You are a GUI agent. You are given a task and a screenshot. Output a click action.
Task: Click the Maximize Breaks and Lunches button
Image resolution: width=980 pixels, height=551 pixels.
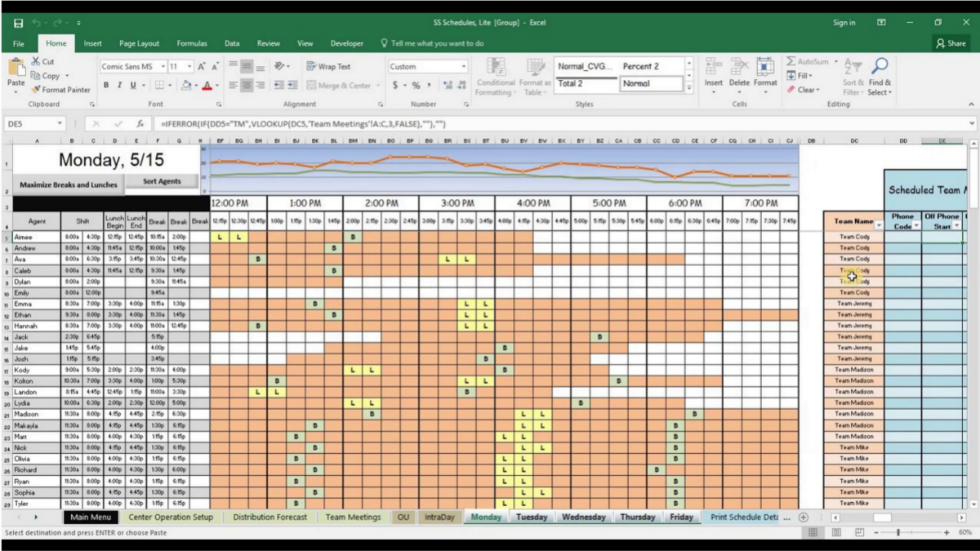click(67, 185)
